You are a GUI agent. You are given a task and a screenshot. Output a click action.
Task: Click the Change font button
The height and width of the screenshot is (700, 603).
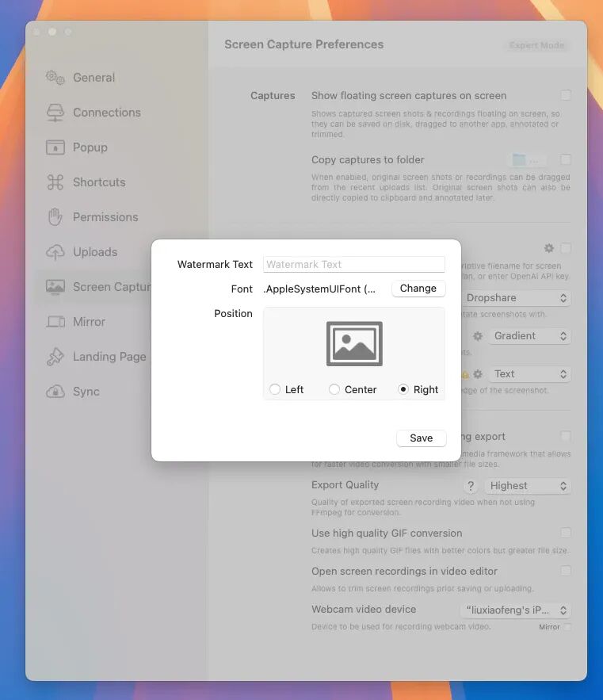tap(418, 289)
